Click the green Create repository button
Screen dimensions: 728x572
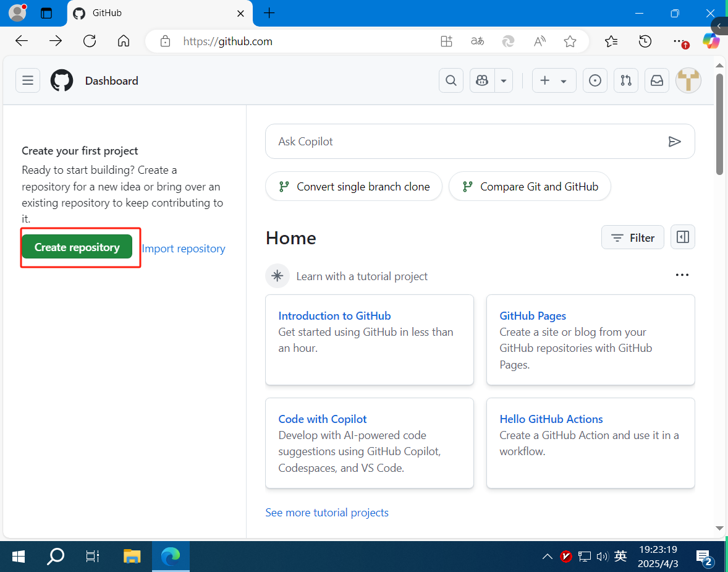(x=77, y=247)
